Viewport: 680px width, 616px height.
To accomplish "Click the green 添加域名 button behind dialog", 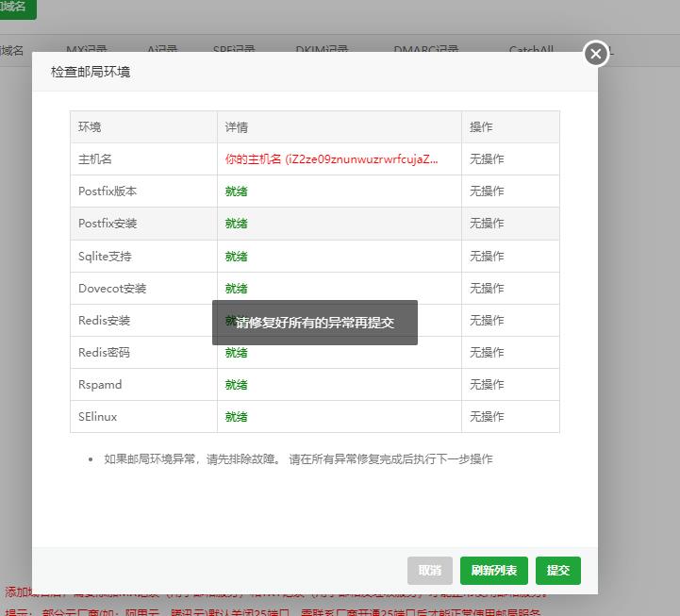I will pos(13,8).
